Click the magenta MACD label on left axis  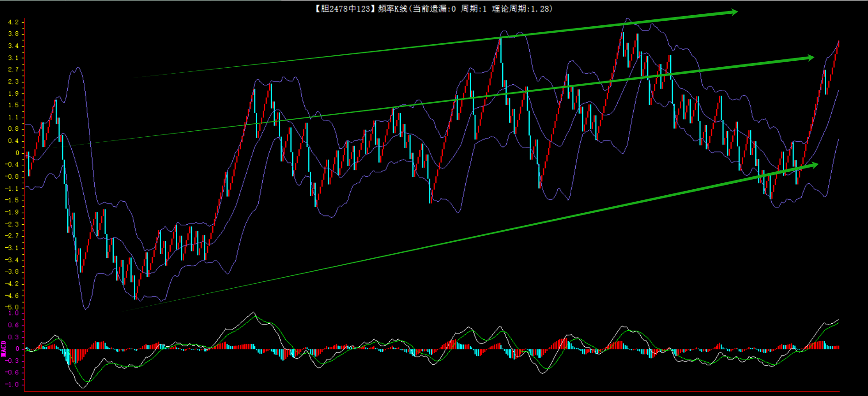pyautogui.click(x=4, y=349)
